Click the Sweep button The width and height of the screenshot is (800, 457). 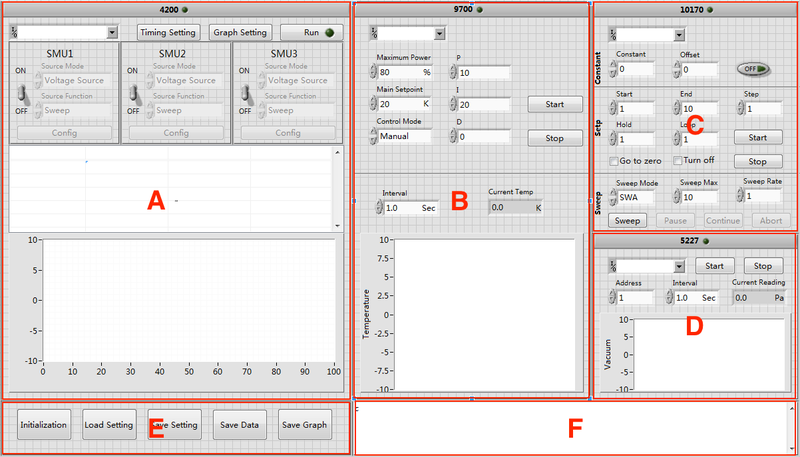pos(627,221)
